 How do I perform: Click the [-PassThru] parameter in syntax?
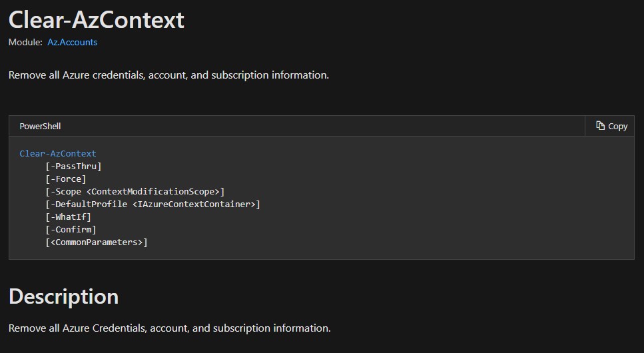[73, 166]
